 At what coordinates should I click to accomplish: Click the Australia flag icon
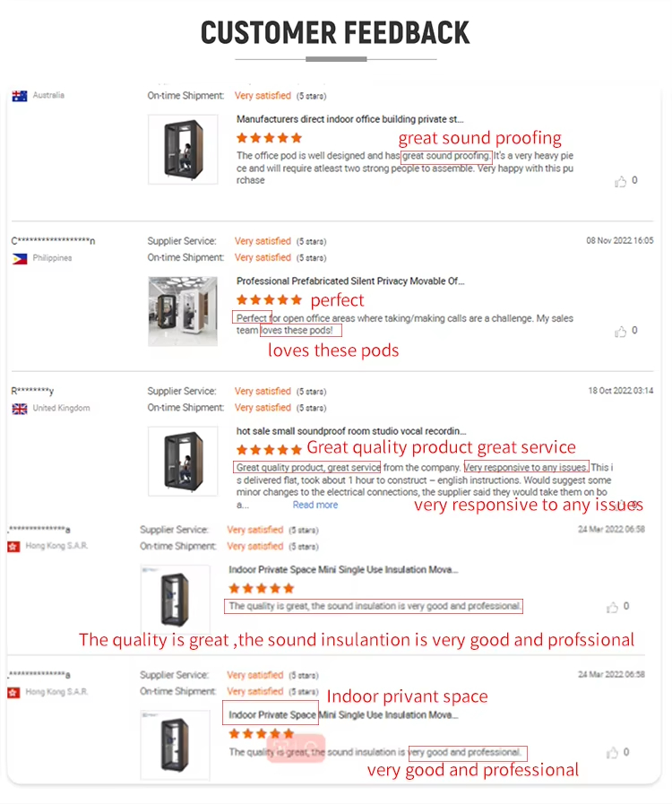click(20, 96)
